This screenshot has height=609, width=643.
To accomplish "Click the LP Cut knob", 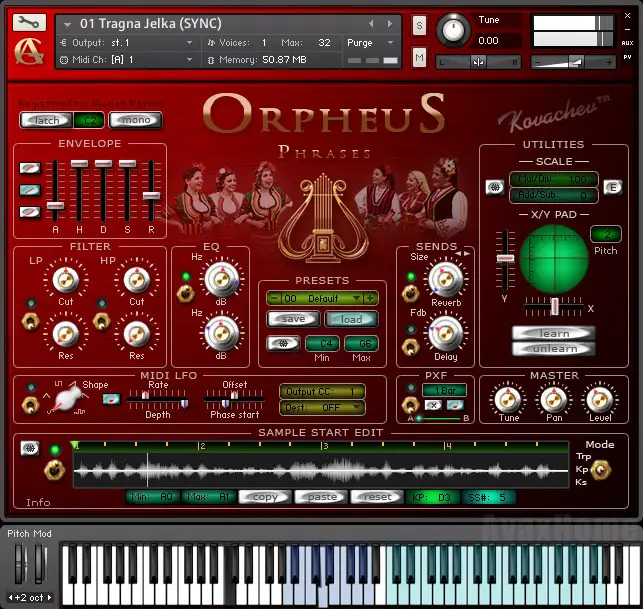I will (x=66, y=280).
